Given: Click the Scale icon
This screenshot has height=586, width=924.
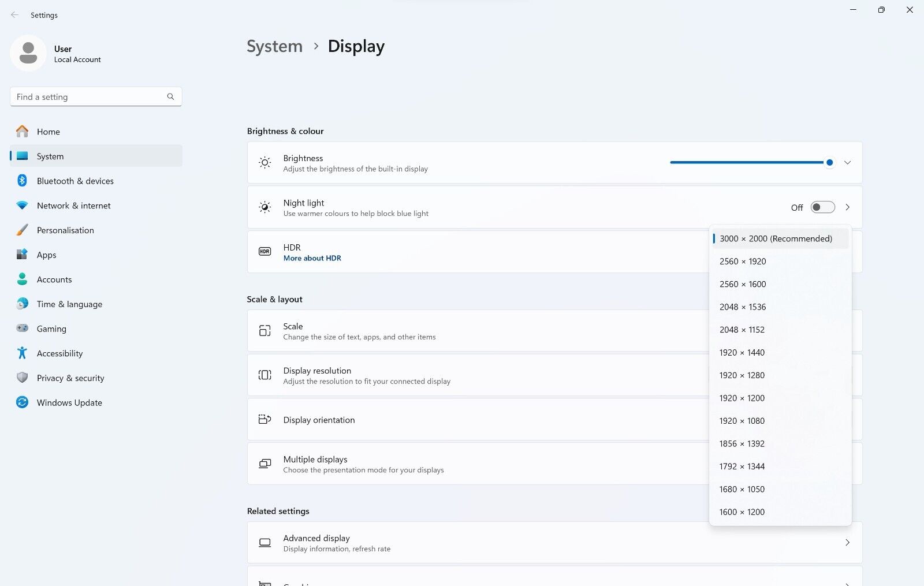Looking at the screenshot, I should [x=264, y=331].
